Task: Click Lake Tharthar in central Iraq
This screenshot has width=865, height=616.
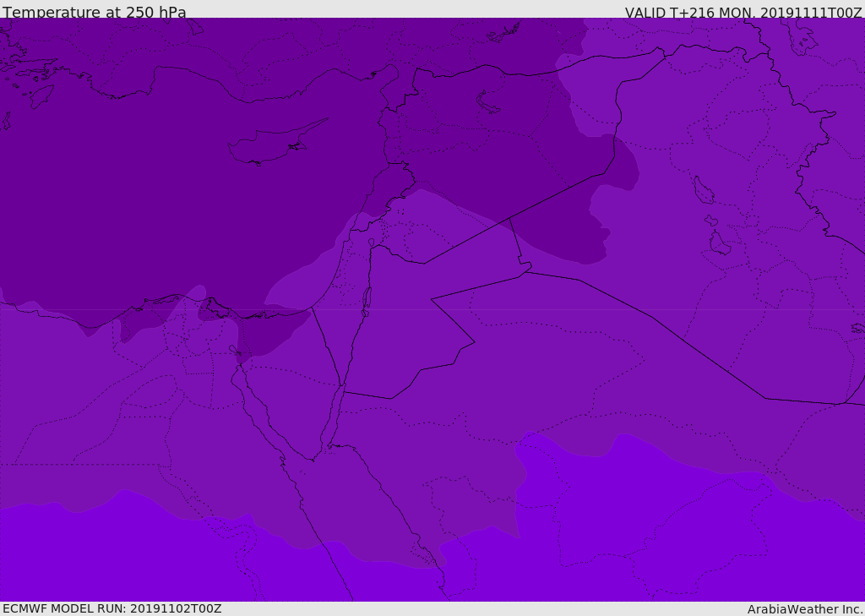Action: point(703,191)
